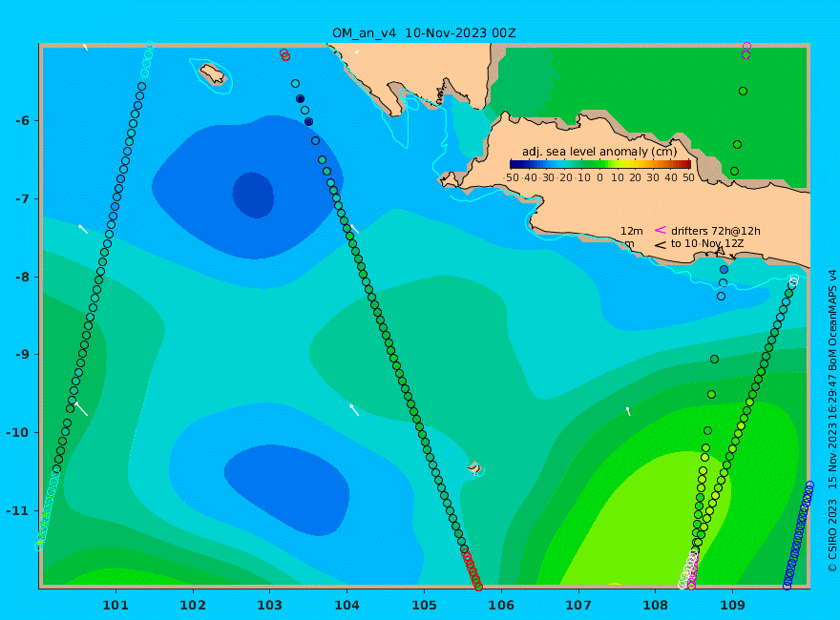Click longitude axis label 104
Image resolution: width=840 pixels, height=620 pixels.
(x=346, y=605)
